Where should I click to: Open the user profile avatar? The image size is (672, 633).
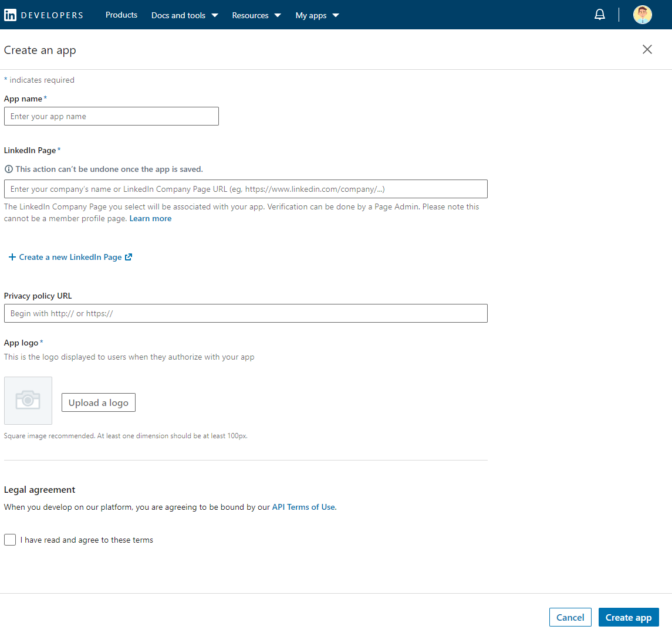click(643, 15)
